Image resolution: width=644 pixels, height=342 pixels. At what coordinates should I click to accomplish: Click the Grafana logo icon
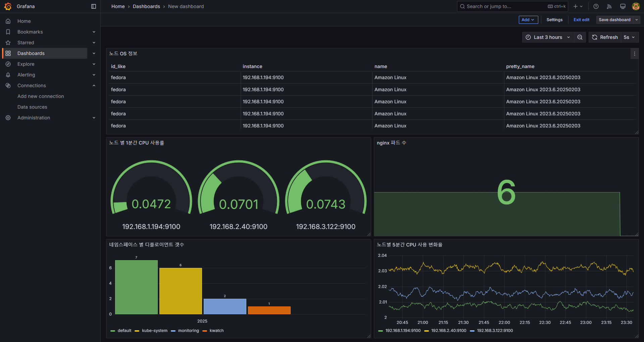(8, 6)
